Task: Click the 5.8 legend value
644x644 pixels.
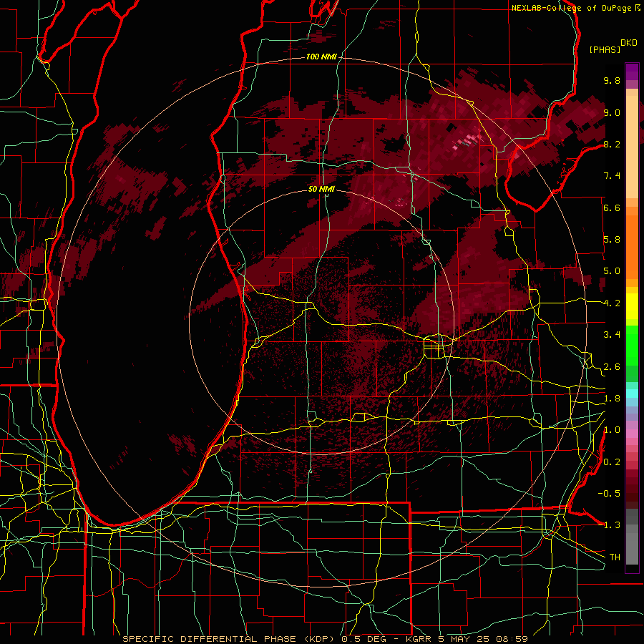Action: (612, 240)
